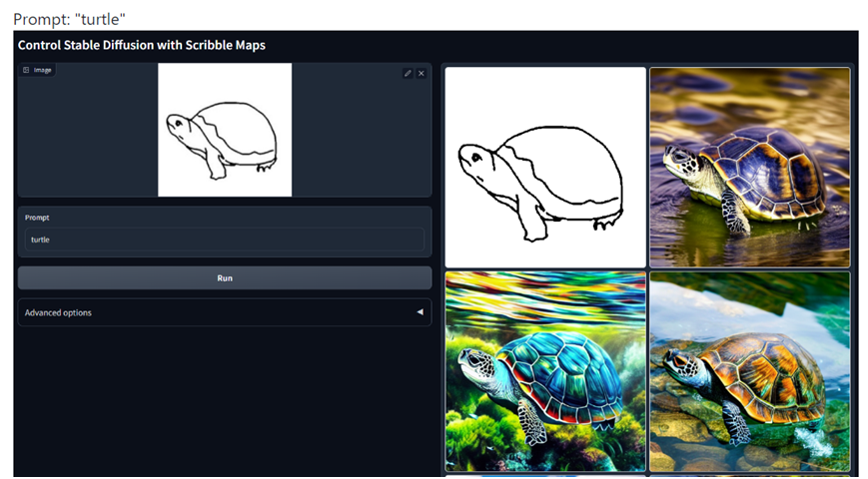This screenshot has height=479, width=868.
Task: Open the purple-shelled turtle in water result
Action: 749,168
